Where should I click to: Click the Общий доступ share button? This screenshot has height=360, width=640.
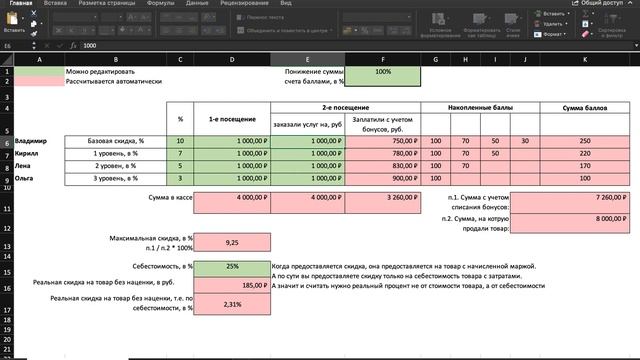point(597,3)
